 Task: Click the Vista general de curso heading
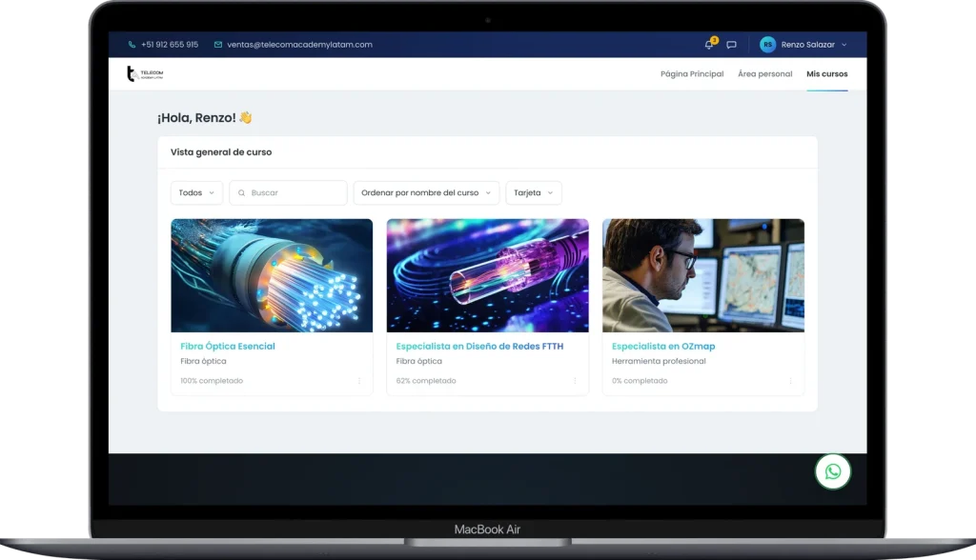point(221,152)
